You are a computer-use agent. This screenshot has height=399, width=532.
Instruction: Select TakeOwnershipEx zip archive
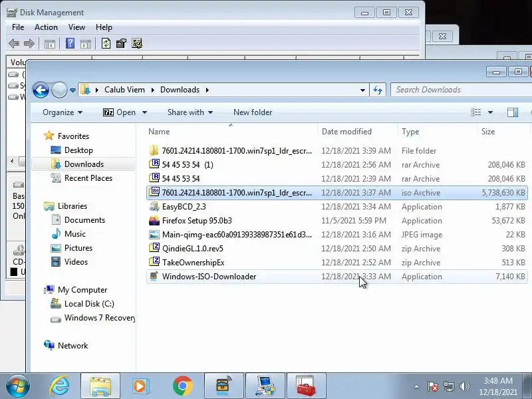[x=337, y=262]
